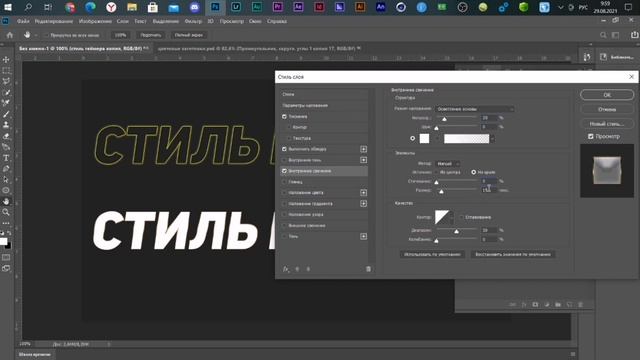This screenshot has width=640, height=360.
Task: Click the Новый стиль button
Action: (607, 124)
